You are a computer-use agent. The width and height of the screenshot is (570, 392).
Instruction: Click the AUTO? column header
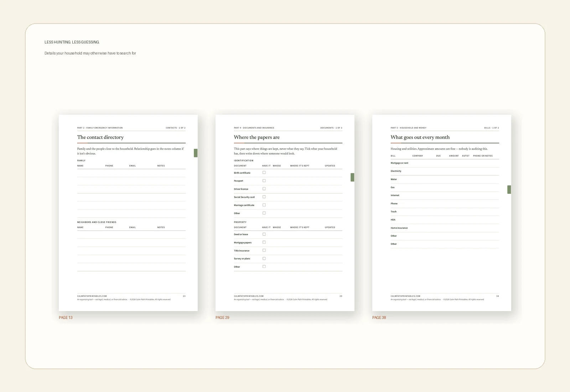point(466,156)
